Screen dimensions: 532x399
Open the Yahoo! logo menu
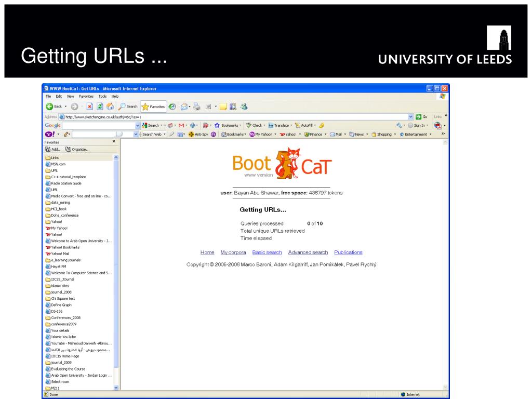click(x=50, y=135)
